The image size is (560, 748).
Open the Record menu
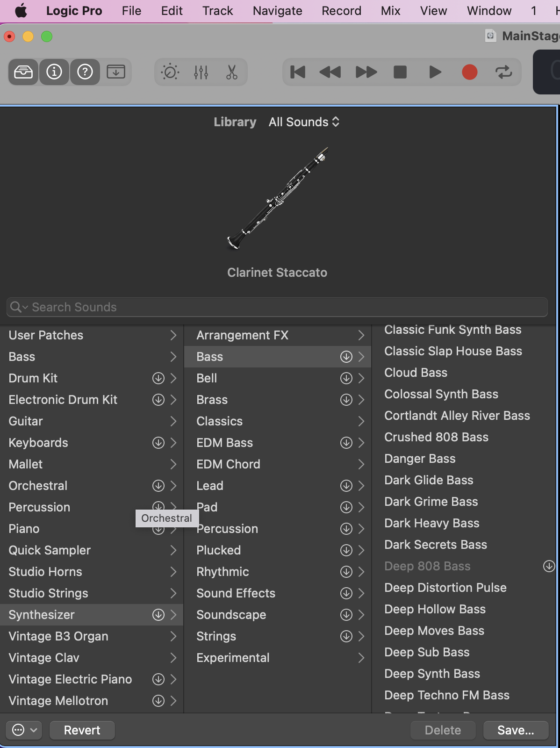pyautogui.click(x=341, y=11)
